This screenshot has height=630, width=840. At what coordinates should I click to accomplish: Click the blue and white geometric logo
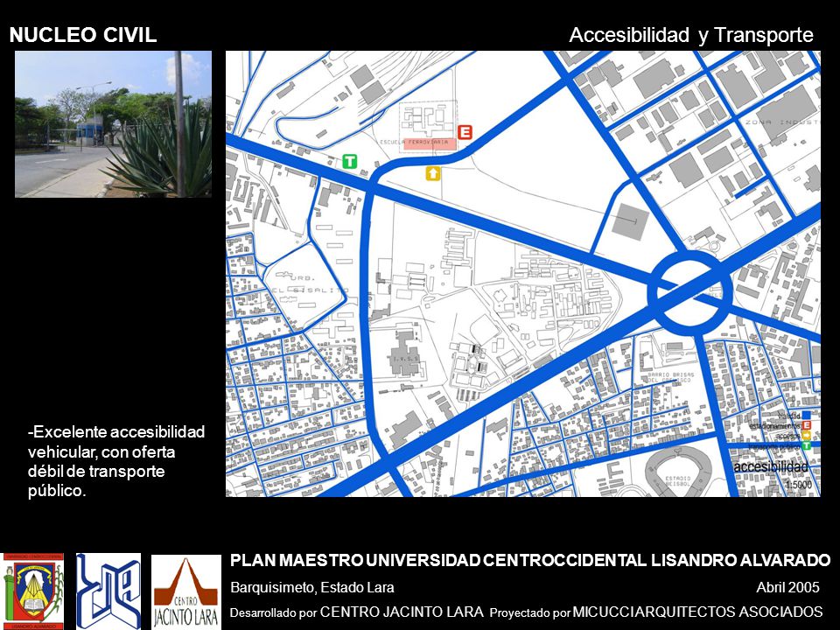point(108,591)
